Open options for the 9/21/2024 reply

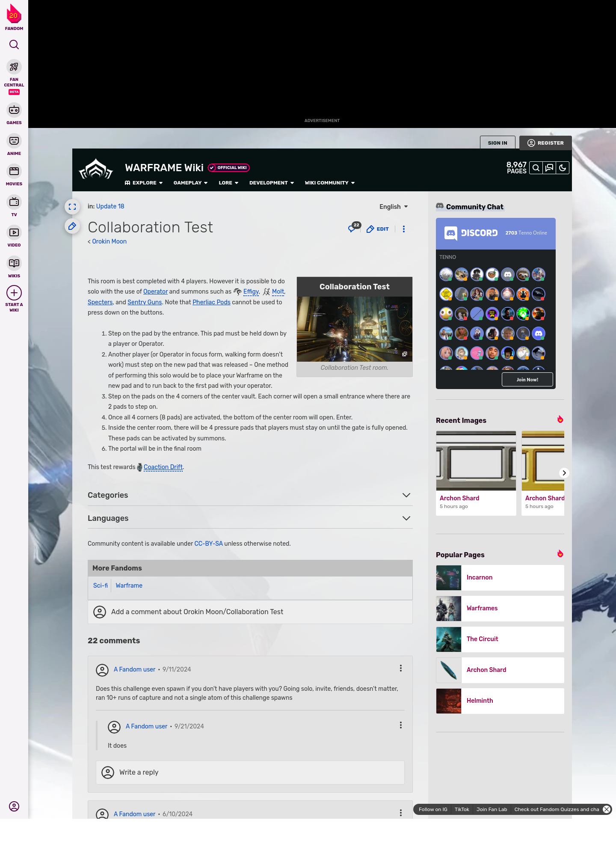coord(401,725)
